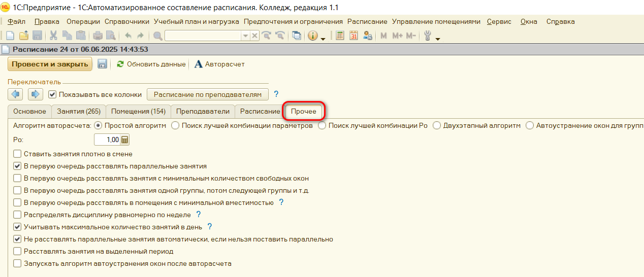Screen dimensions: 644x277
Task: Click help mark beside minimal capacity option
Action: [x=281, y=202]
